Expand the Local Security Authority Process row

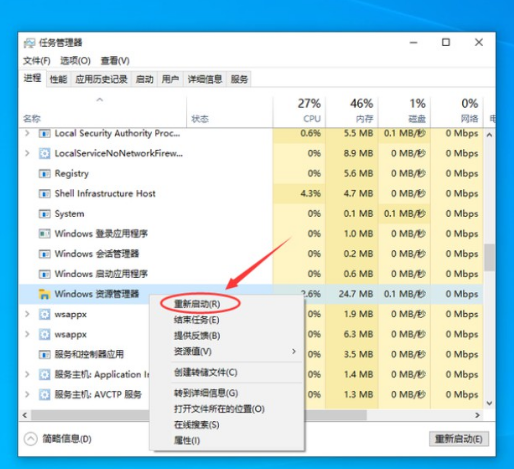point(27,133)
